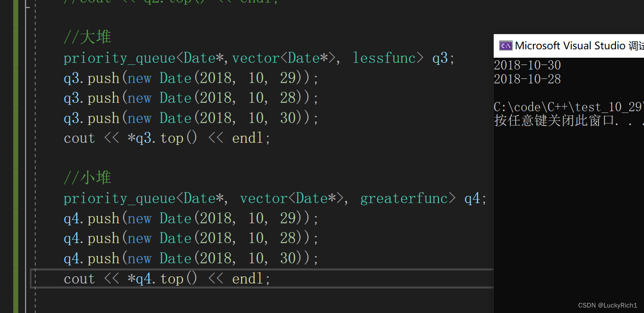644x313 pixels.
Task: Click the "lessfunc" comparator identifier
Action: [384, 58]
